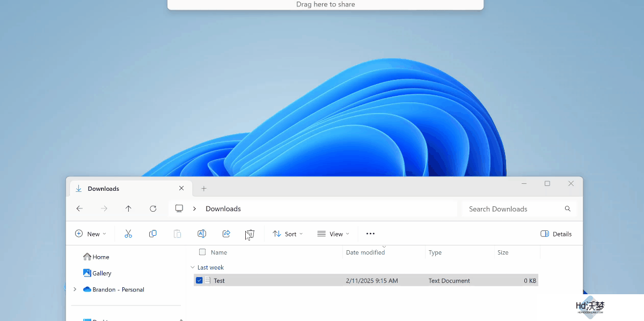Viewport: 644px width, 321px height.
Task: Click the Drag here to share panel
Action: pyautogui.click(x=326, y=4)
